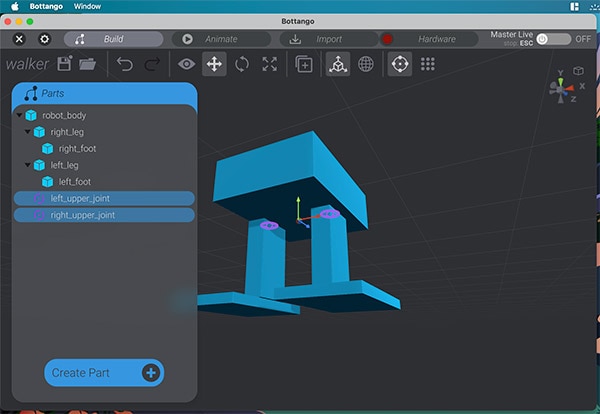Select the move tool icon
Image resolution: width=600 pixels, height=414 pixels.
(x=214, y=64)
